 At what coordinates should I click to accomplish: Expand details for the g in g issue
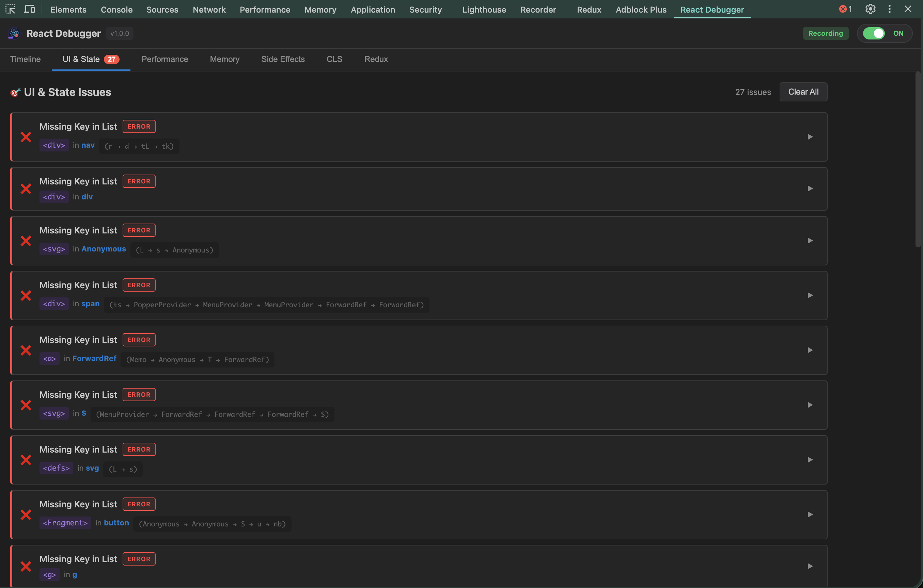[x=810, y=566]
